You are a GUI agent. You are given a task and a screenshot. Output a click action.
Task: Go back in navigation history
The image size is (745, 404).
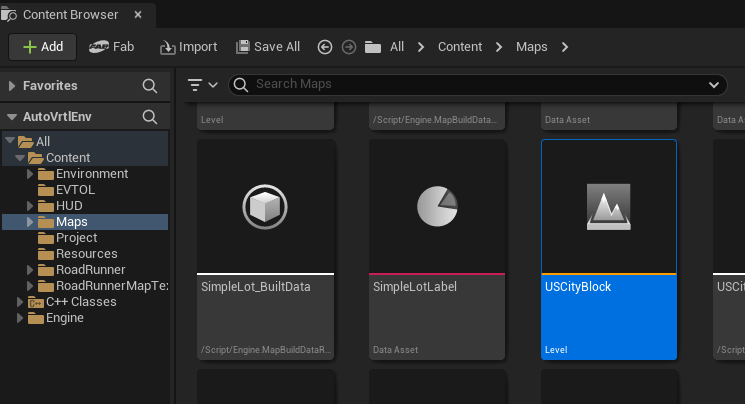coord(324,47)
